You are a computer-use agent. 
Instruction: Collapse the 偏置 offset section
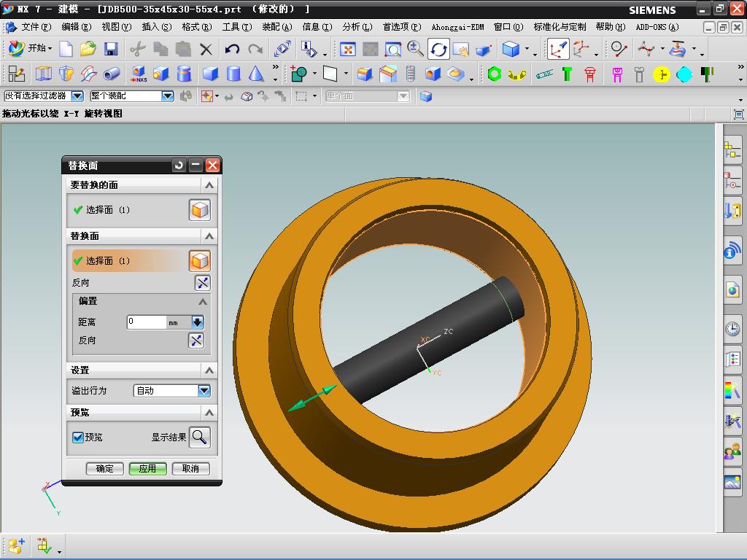[x=203, y=301]
